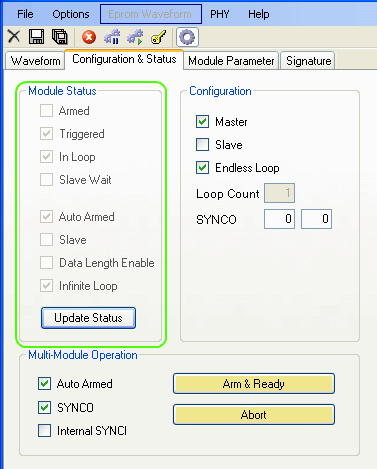Viewport: 377px width, 469px height.
Task: Open the Help menu
Action: [x=259, y=14]
